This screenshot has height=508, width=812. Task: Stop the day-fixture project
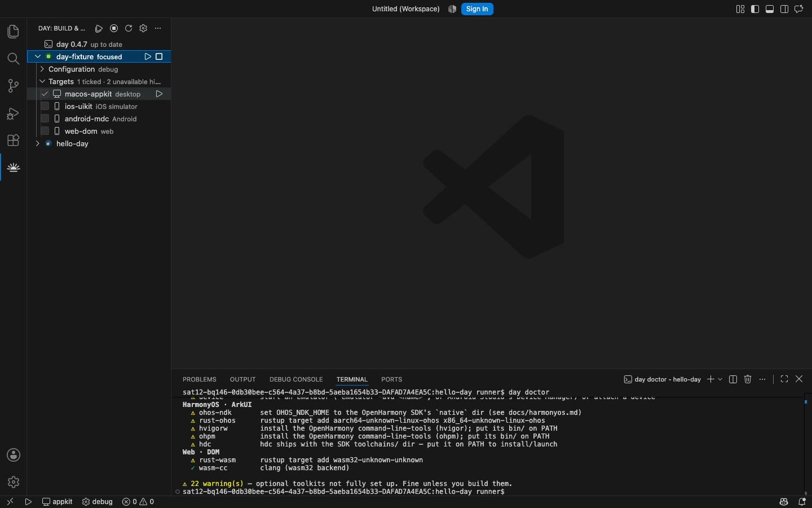coord(159,56)
